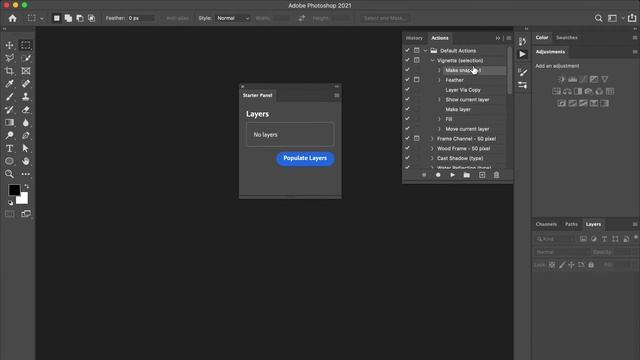Click Create new set folder icon

click(467, 175)
